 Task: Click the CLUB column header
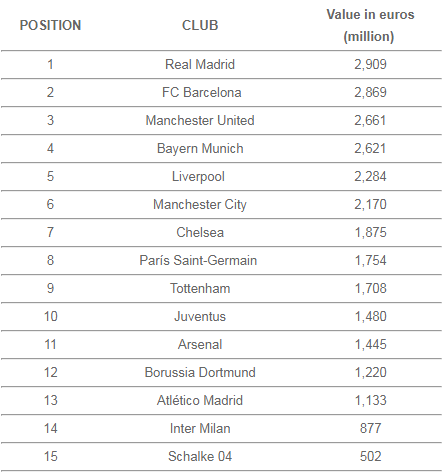[x=200, y=25]
